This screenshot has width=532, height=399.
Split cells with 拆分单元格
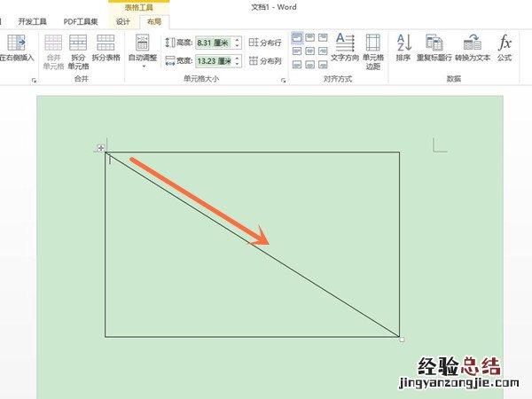point(78,52)
